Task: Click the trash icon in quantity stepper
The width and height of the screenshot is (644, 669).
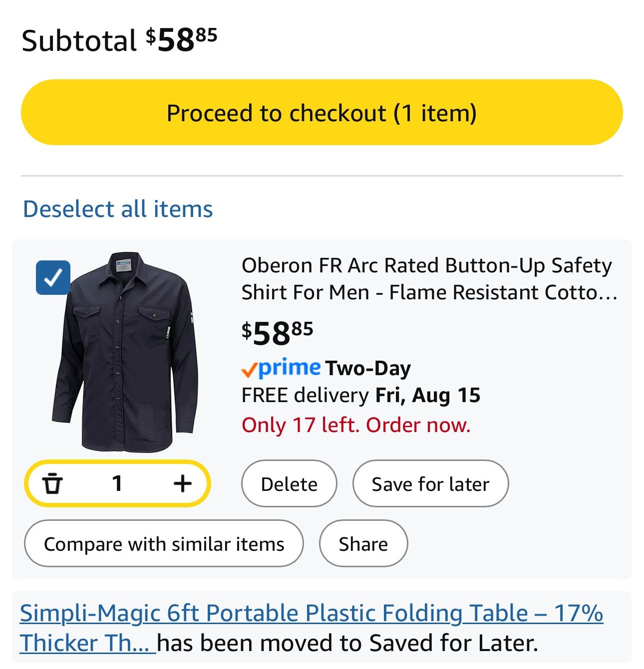Action: pos(52,483)
